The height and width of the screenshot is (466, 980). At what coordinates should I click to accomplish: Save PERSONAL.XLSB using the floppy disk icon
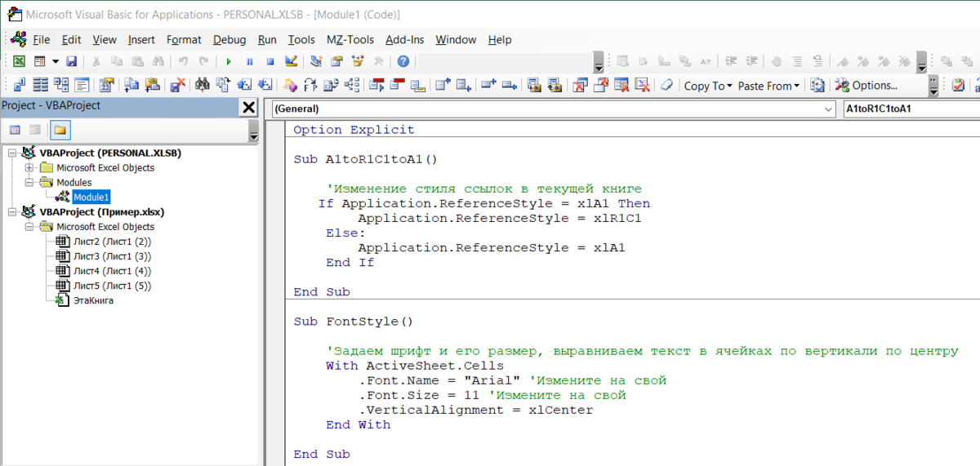tap(71, 61)
